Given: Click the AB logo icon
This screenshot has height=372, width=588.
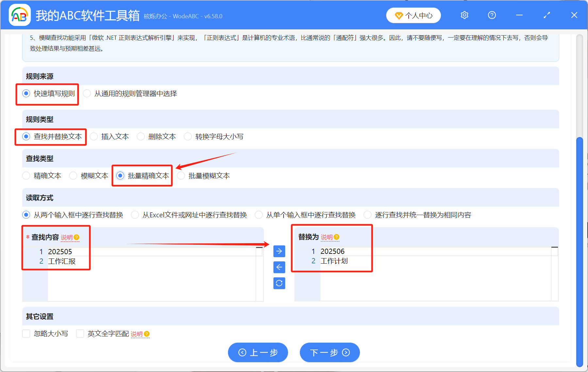Looking at the screenshot, I should 20,15.
